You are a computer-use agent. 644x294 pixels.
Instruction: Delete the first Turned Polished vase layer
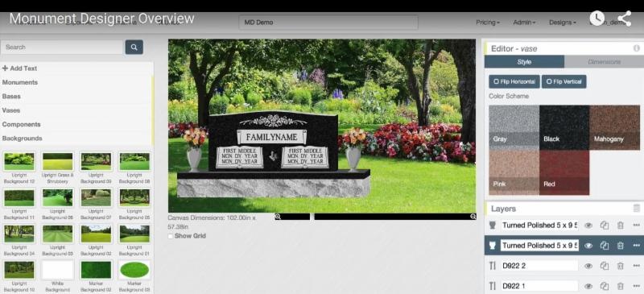click(x=620, y=226)
